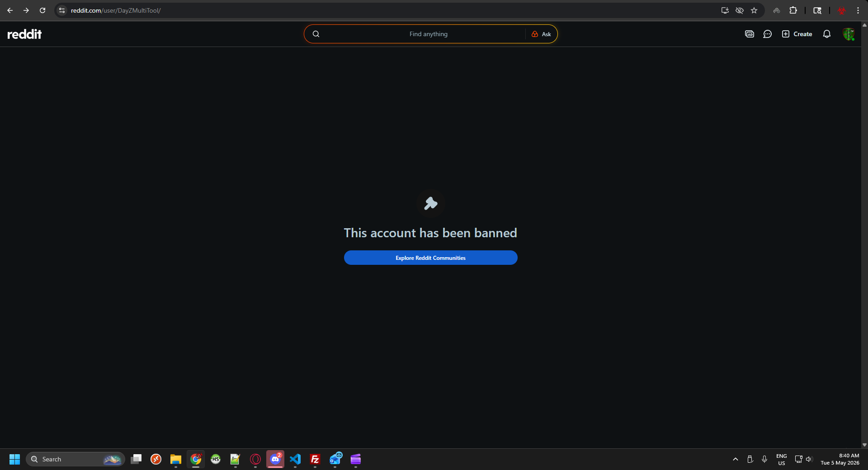Screen dimensions: 868x470
Task: Click the Windows taskbar Search box
Action: coord(75,459)
